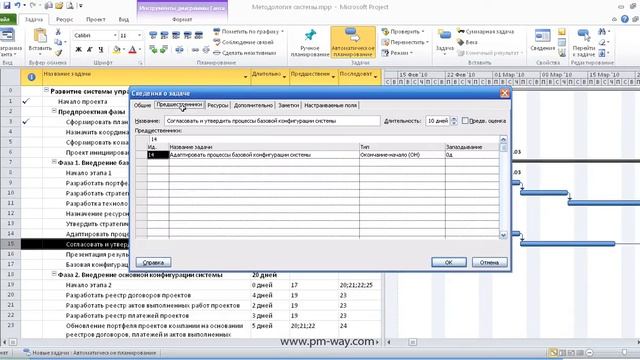Click the 100% complete progress icon

click(x=199, y=36)
